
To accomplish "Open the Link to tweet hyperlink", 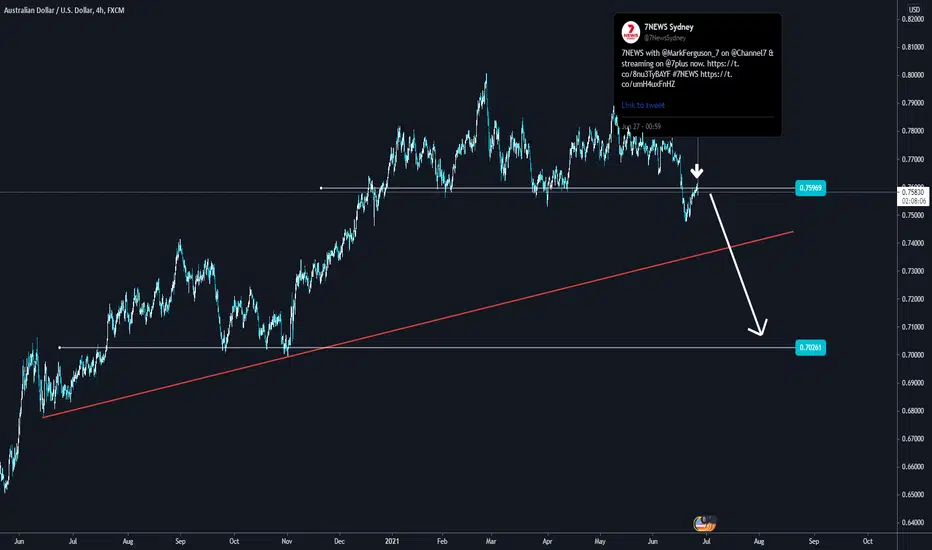I will pos(643,105).
